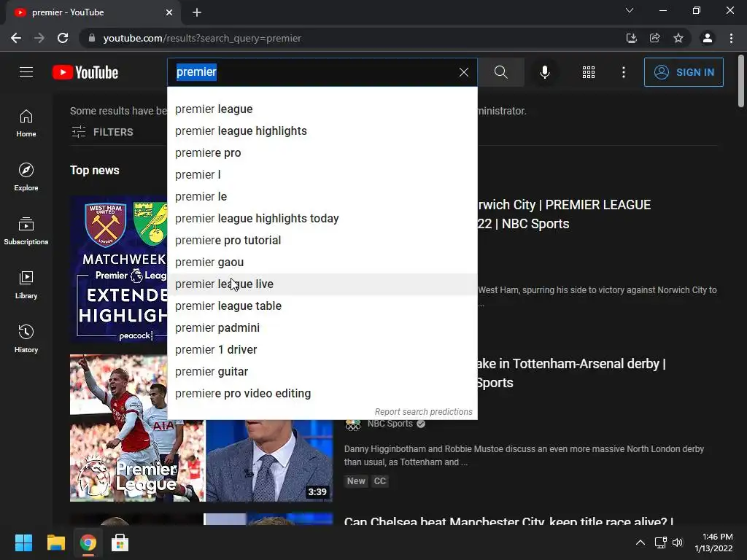Open volume control in tray
The image size is (747, 560).
point(678,542)
